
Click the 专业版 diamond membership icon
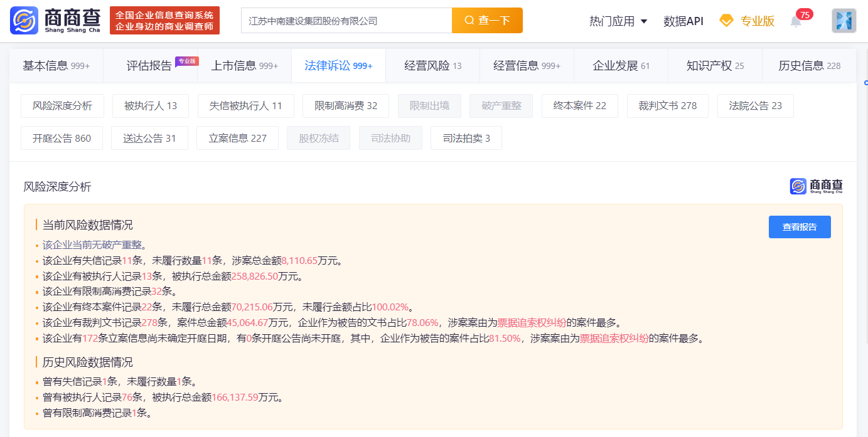(727, 20)
